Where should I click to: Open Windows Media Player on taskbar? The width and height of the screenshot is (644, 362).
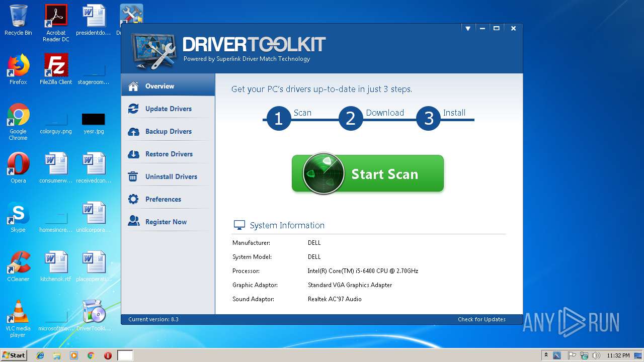(74, 355)
